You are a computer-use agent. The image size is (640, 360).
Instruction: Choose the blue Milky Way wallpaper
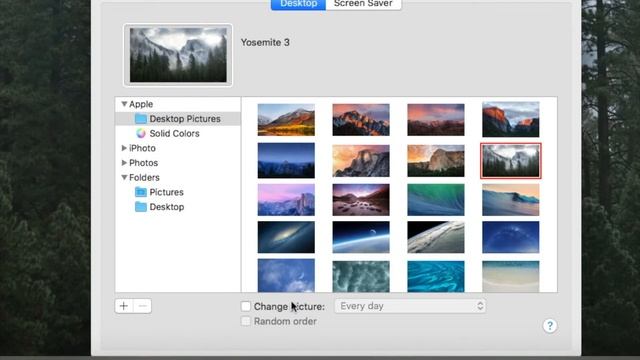(511, 237)
